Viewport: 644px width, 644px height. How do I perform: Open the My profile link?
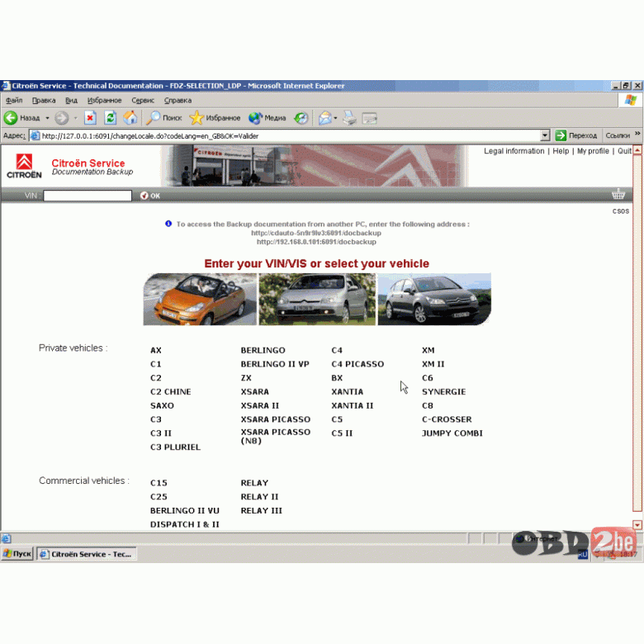[x=593, y=151]
